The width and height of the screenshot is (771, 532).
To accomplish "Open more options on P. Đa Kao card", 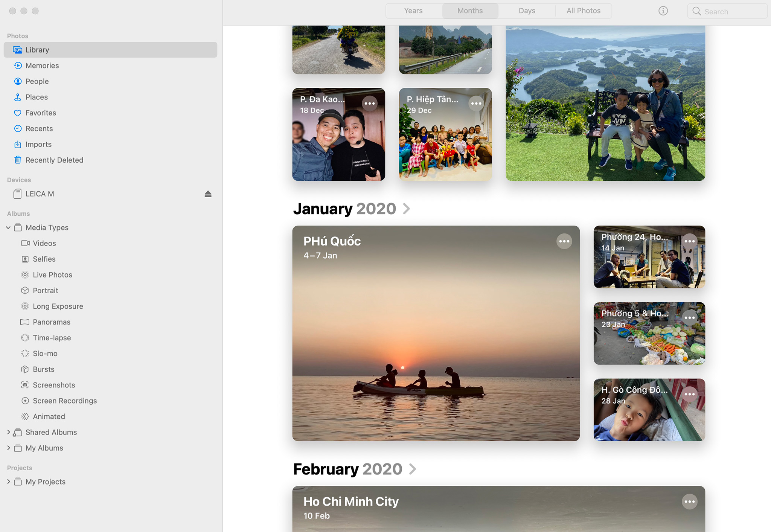I will click(x=370, y=104).
